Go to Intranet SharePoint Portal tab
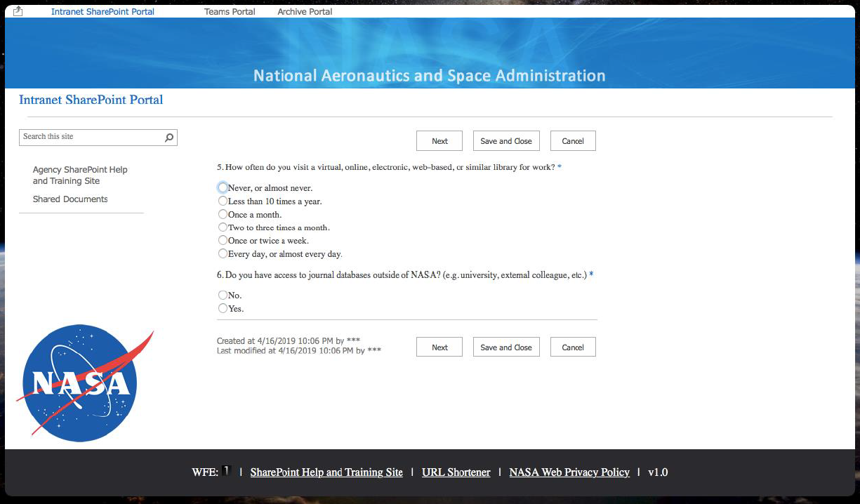860x504 pixels. [102, 12]
